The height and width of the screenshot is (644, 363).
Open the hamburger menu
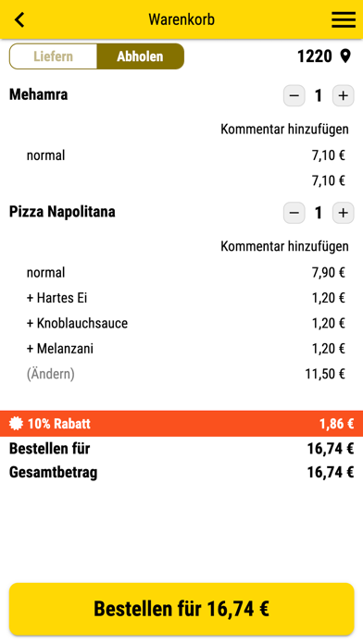[x=344, y=19]
